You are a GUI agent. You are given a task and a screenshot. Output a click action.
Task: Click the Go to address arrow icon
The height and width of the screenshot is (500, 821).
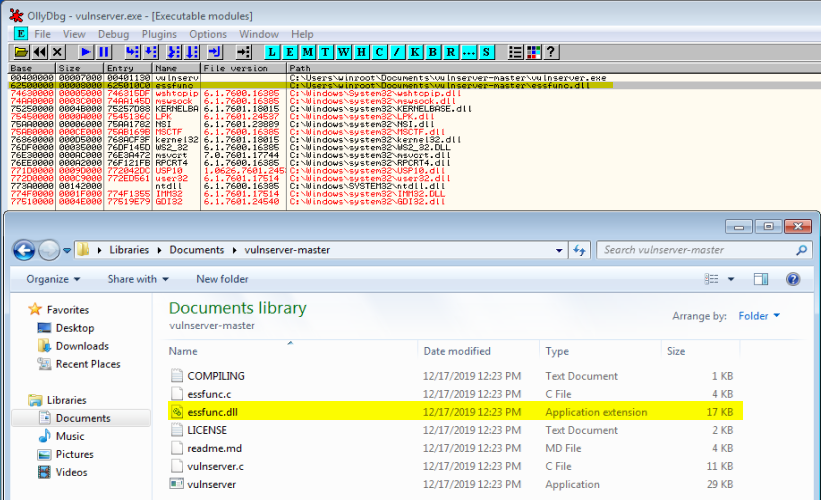pos(243,52)
